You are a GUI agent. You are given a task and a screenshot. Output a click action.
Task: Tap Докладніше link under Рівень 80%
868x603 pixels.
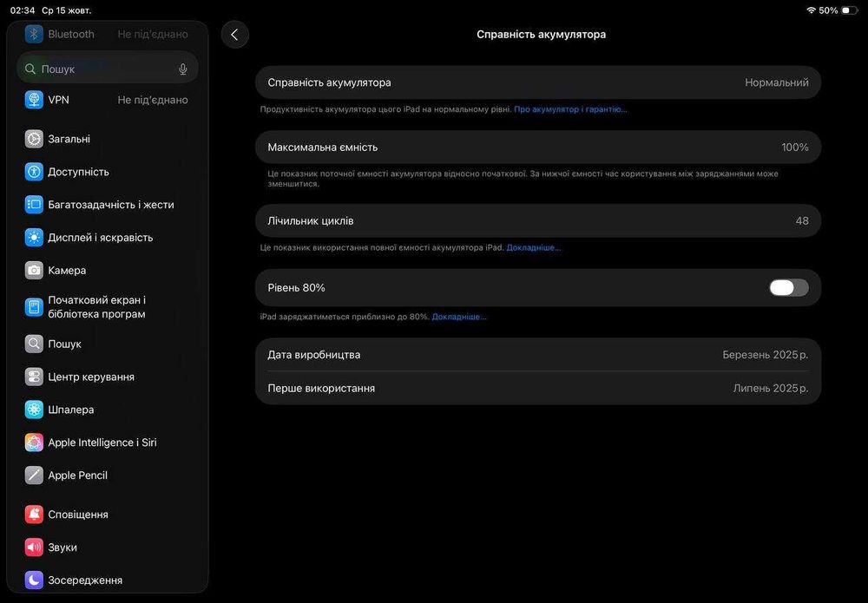click(x=459, y=317)
